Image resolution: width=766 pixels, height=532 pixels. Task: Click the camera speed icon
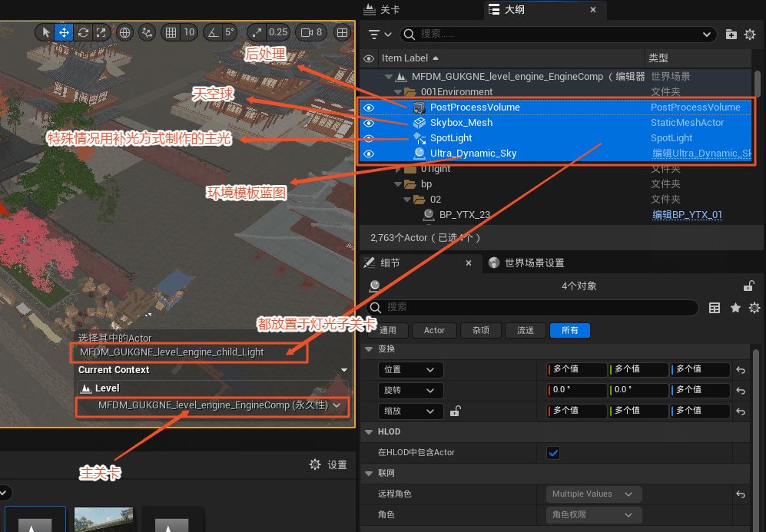pos(307,32)
